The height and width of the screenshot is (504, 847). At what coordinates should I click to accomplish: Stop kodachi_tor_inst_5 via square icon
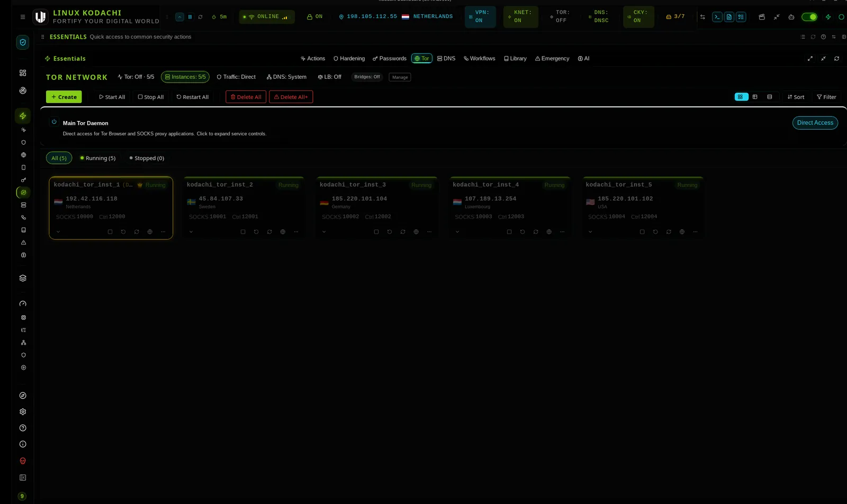click(642, 232)
